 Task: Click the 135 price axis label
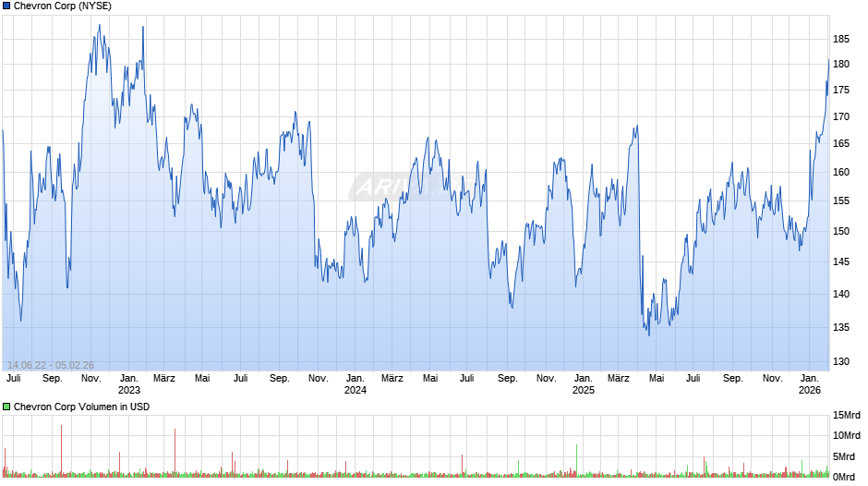(x=841, y=327)
